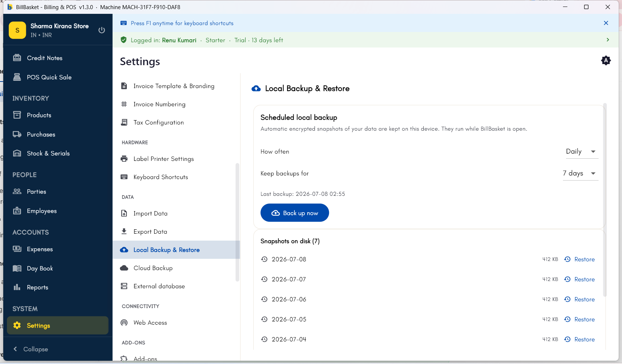Click the Back up now button

pyautogui.click(x=295, y=213)
